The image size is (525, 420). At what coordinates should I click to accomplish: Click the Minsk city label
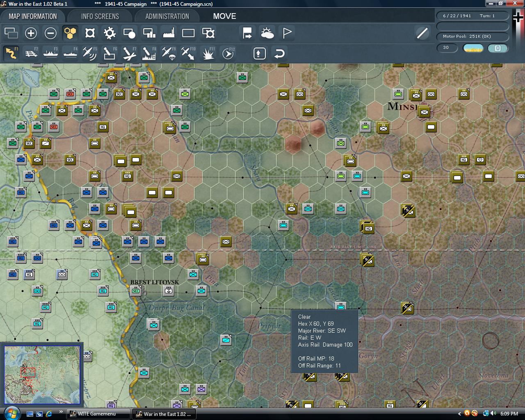click(x=403, y=106)
